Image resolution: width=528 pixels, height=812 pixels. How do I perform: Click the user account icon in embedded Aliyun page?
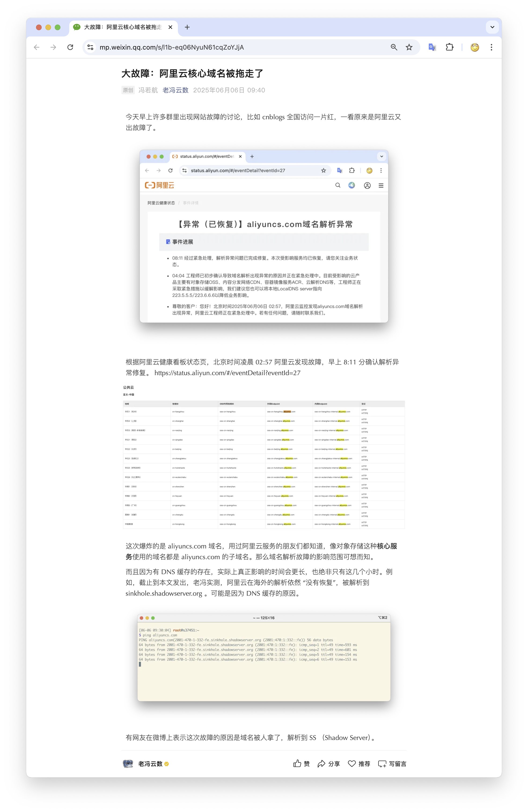367,186
